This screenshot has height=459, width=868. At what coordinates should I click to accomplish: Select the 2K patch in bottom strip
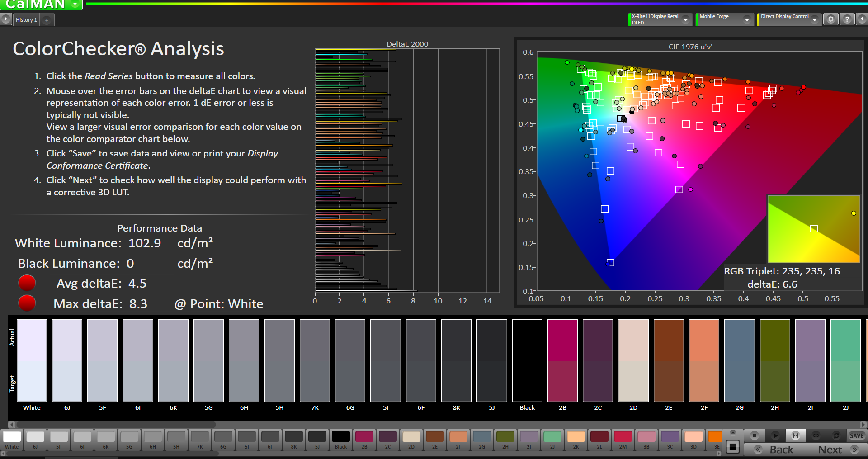coord(576,440)
